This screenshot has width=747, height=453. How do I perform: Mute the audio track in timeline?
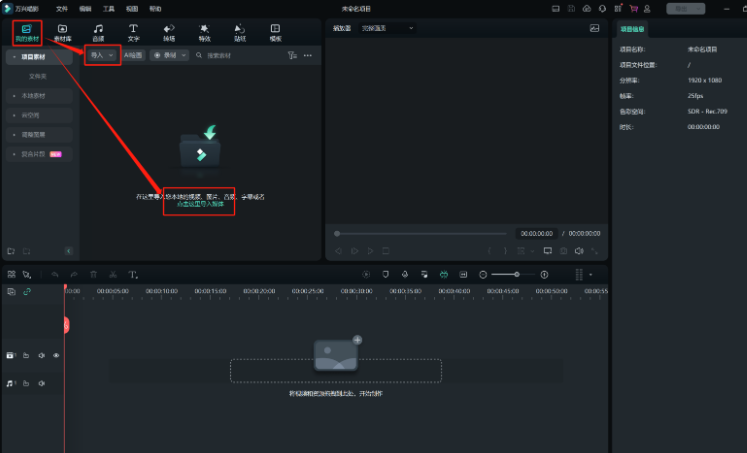coord(41,383)
